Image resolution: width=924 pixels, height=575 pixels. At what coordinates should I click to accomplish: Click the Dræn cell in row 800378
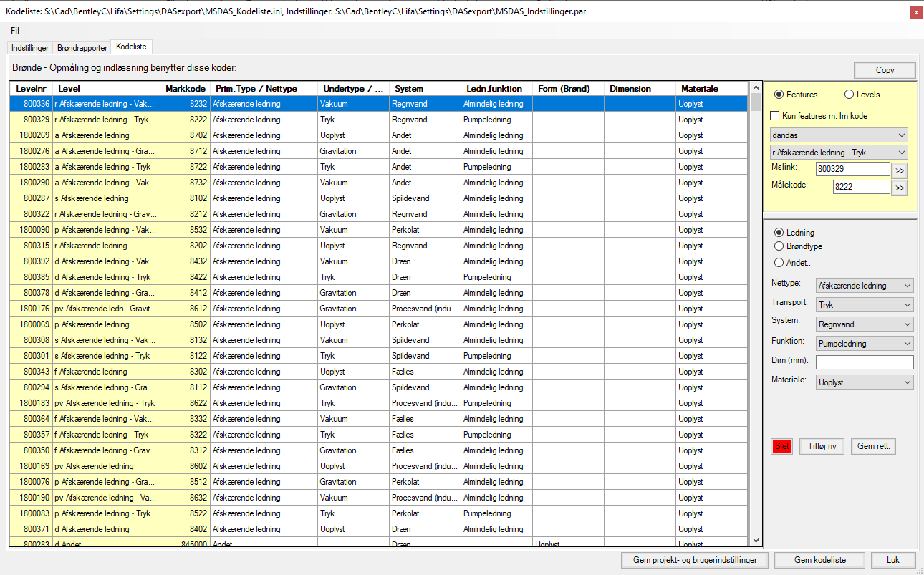425,293
